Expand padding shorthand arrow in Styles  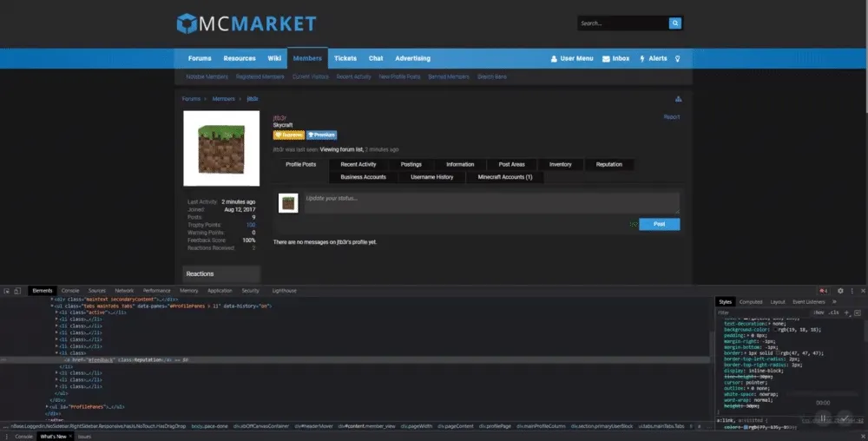coord(748,336)
